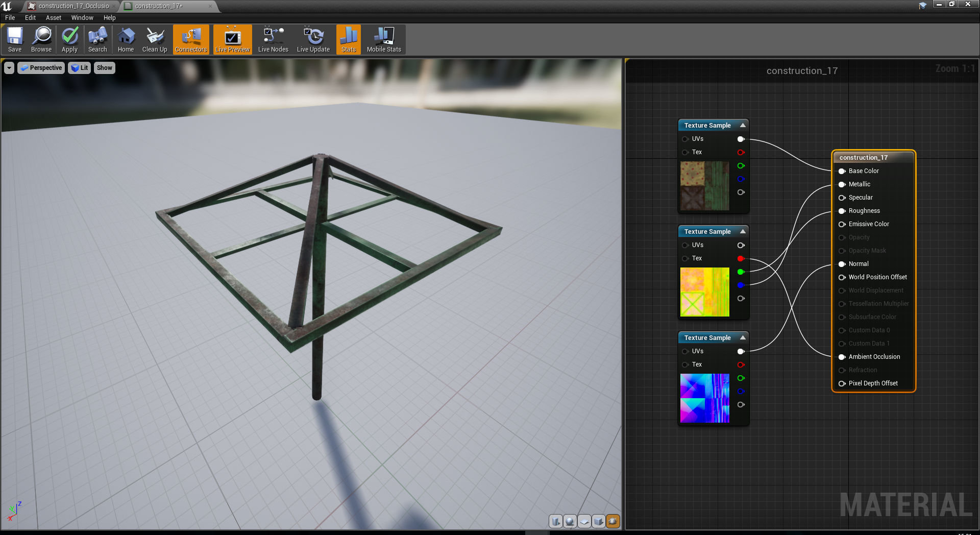Toggle the Stats display button
Screen dimensions: 980x535
[x=349, y=40]
